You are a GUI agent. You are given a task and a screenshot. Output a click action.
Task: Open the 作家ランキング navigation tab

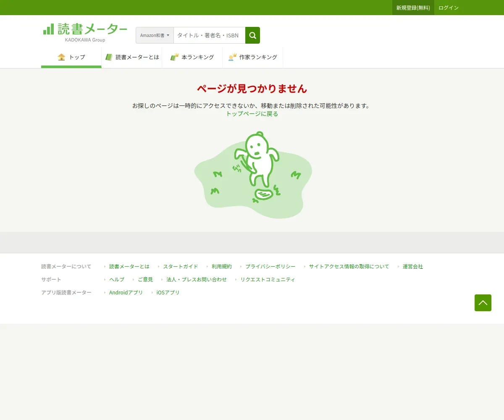[x=253, y=57]
